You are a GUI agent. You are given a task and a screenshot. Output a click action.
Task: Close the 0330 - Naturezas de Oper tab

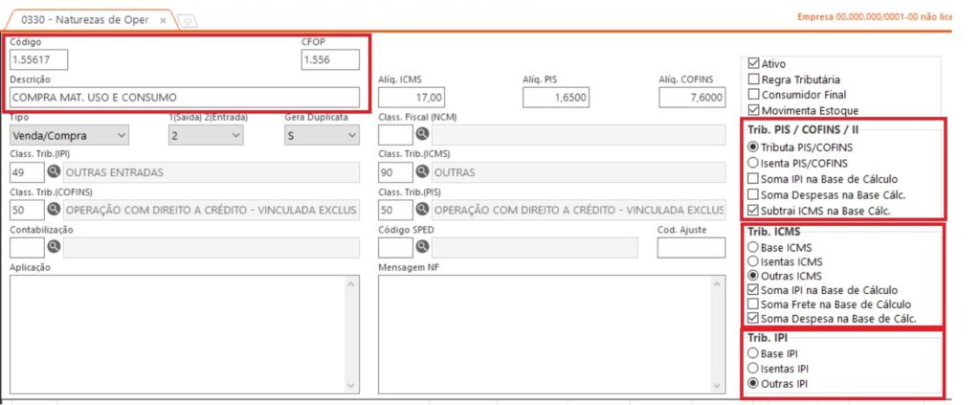(x=163, y=21)
